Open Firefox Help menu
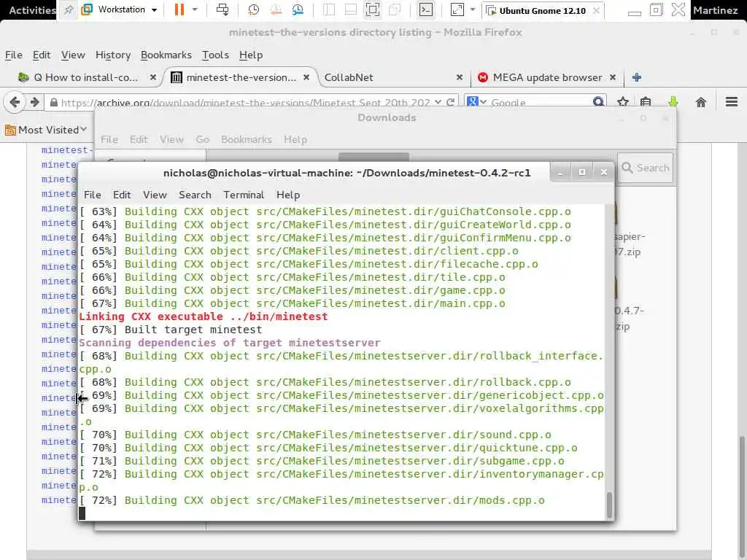This screenshot has width=747, height=560. 251,55
